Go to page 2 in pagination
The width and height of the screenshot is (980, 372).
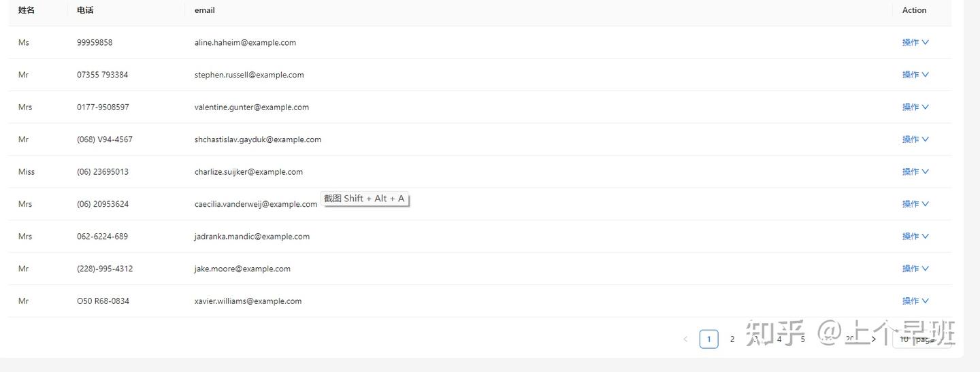[732, 339]
